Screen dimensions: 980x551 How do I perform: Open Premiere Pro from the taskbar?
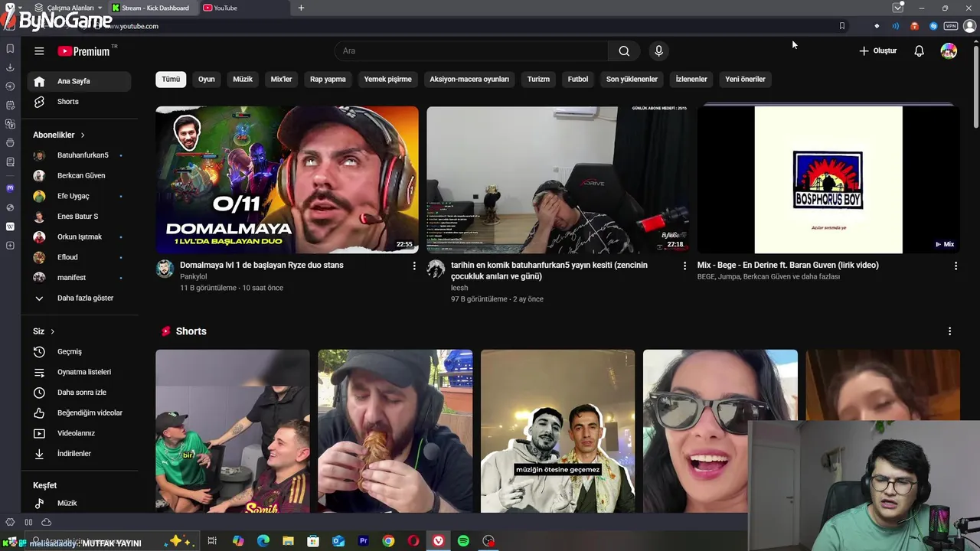pyautogui.click(x=363, y=541)
